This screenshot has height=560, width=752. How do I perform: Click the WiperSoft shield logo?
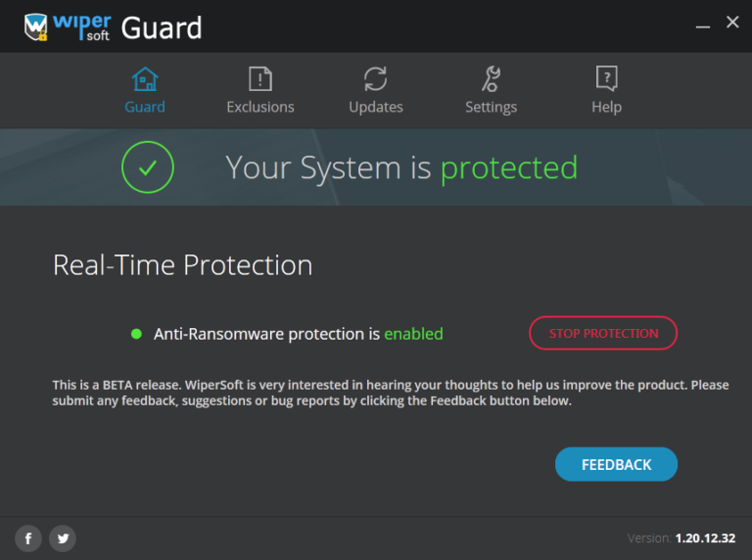click(x=36, y=28)
